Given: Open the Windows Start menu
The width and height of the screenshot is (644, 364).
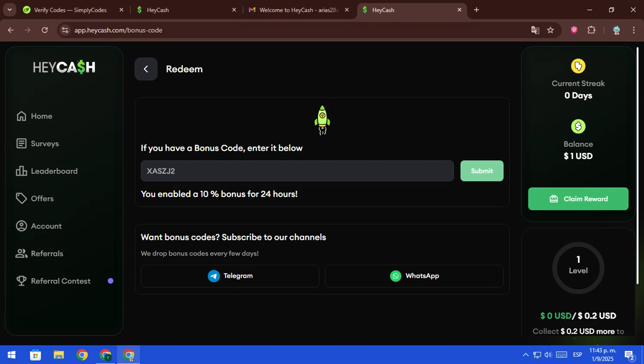Looking at the screenshot, I should pyautogui.click(x=12, y=355).
